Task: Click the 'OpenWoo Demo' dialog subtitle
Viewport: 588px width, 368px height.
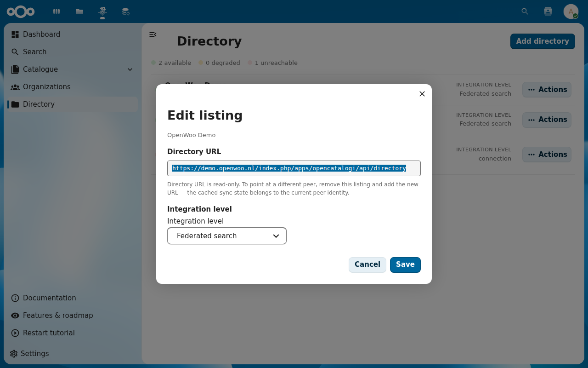Action: pyautogui.click(x=191, y=135)
